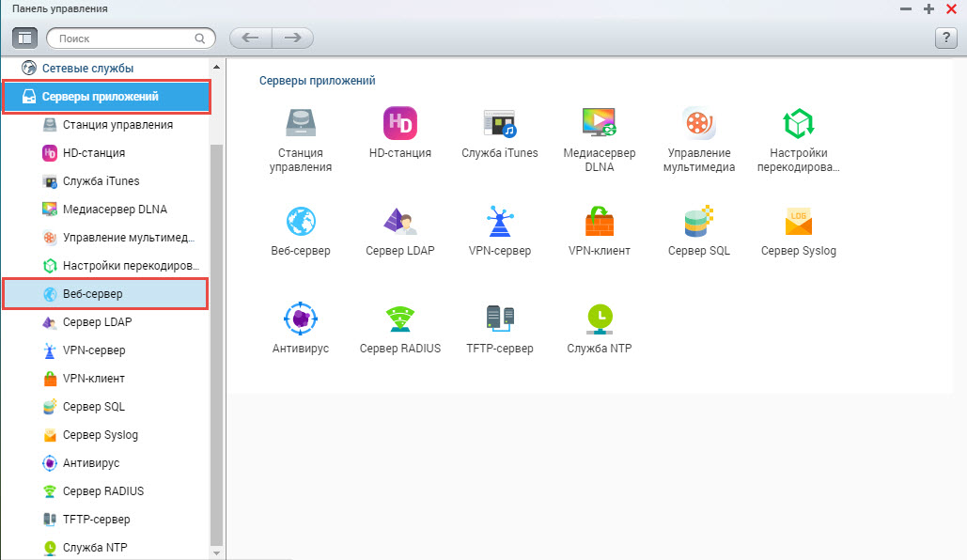Click the Серверы приложений heading in the main pane
This screenshot has width=967, height=560.
(x=317, y=81)
